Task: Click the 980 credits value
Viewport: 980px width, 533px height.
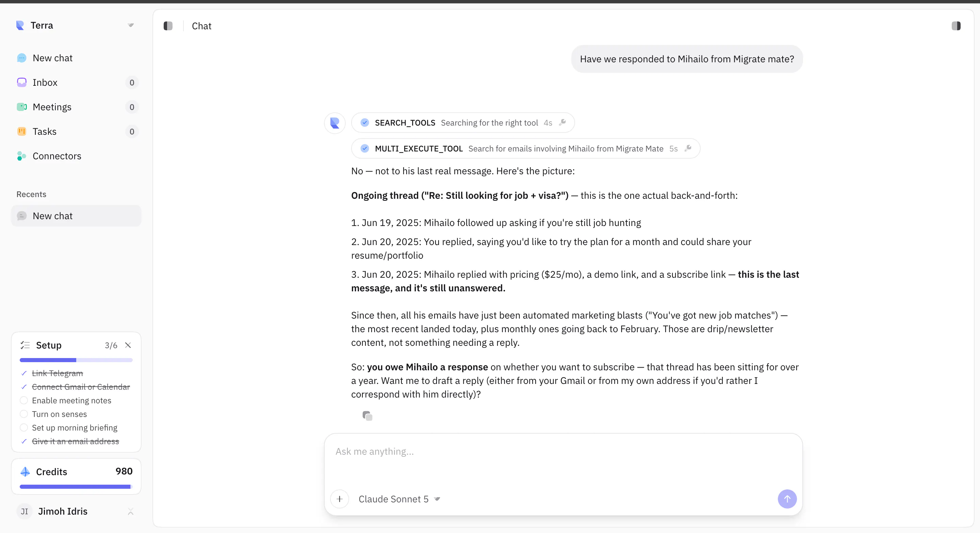Action: tap(124, 471)
